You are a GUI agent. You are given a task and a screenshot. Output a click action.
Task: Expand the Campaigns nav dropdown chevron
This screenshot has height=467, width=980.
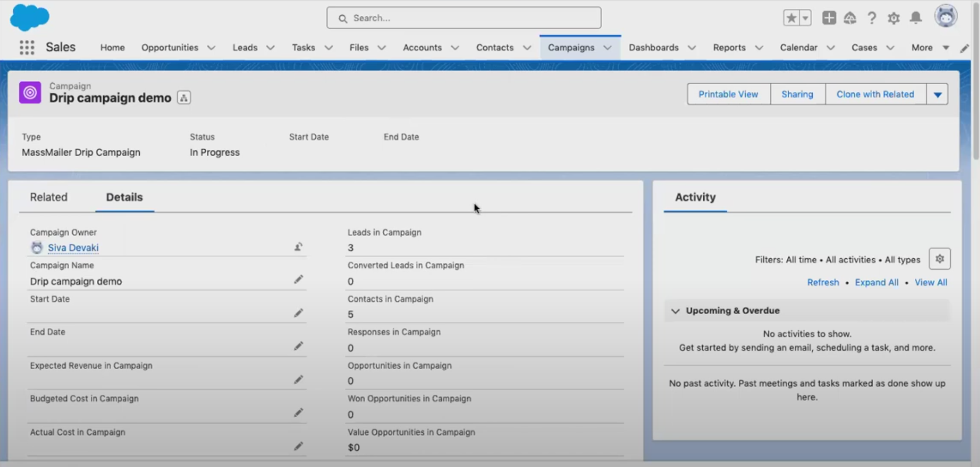607,48
